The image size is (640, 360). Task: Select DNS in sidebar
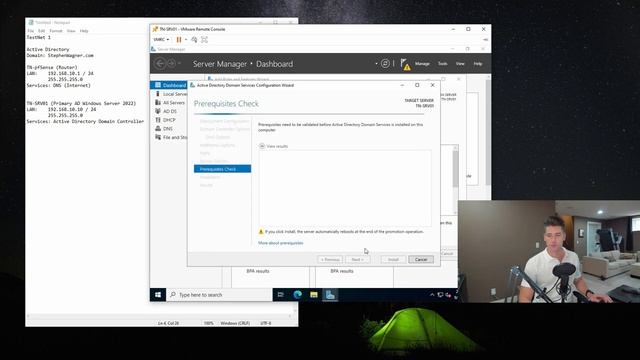(x=169, y=129)
